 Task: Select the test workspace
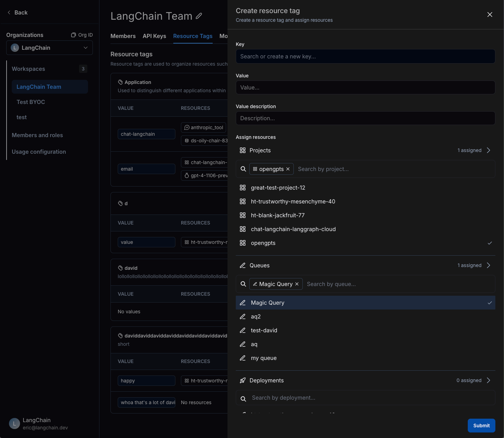coord(21,117)
